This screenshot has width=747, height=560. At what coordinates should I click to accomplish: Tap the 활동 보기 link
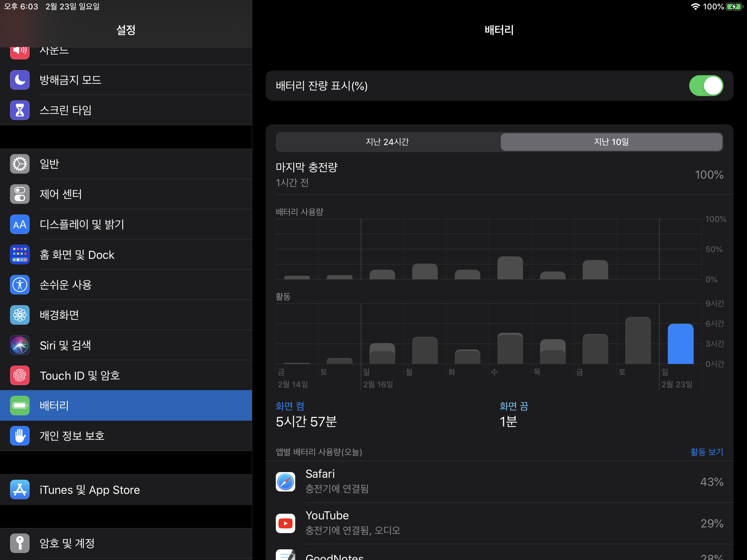click(x=706, y=452)
